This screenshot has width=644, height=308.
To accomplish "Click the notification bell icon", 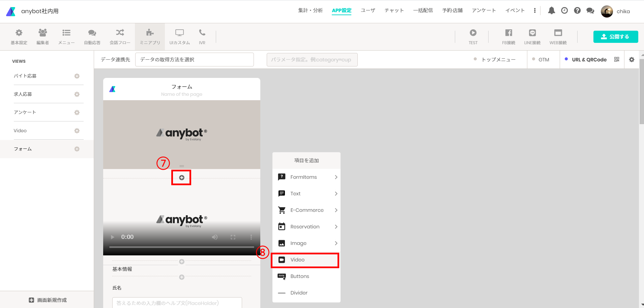I will coord(552,11).
